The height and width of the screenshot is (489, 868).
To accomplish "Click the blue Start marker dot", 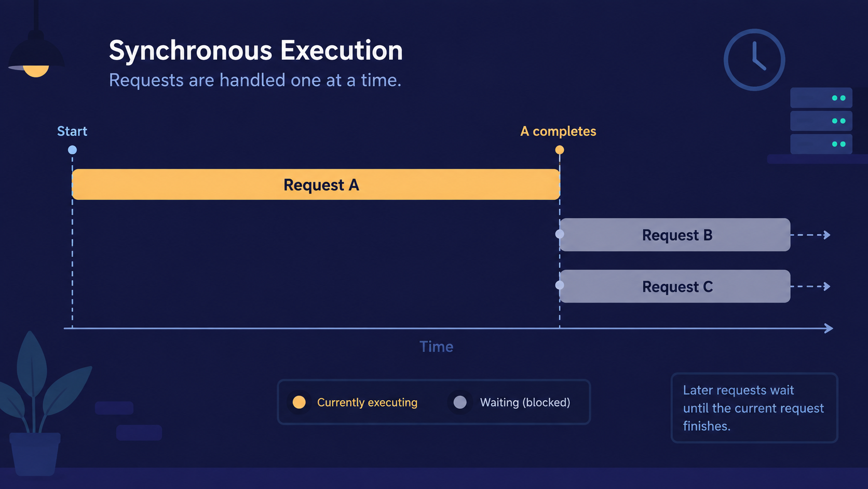I will pos(72,150).
